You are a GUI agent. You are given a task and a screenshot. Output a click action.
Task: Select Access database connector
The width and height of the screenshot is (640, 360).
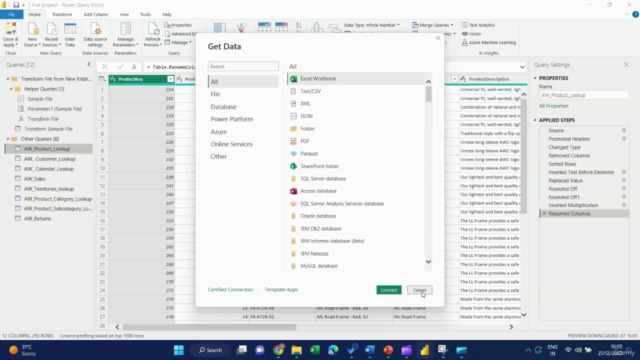point(318,191)
